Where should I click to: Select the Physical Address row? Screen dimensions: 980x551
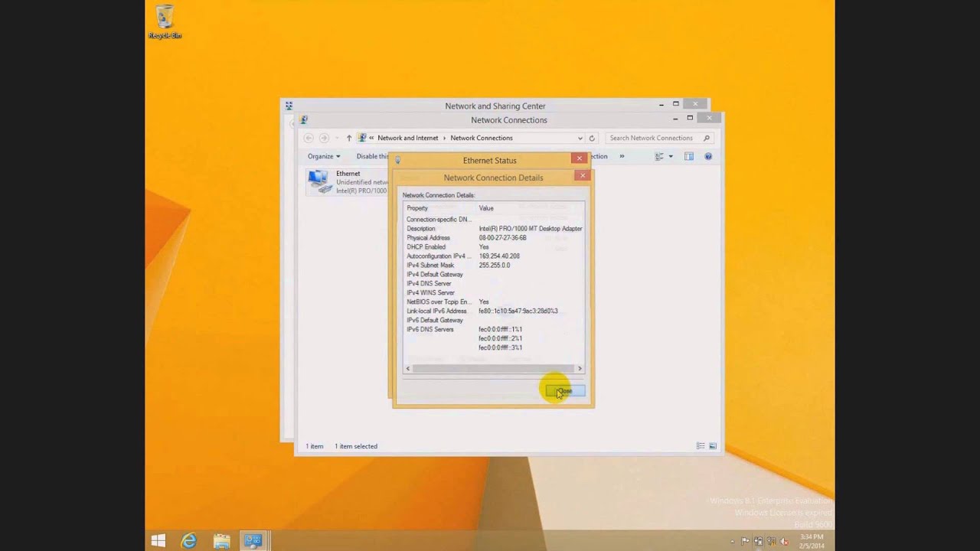pos(494,238)
